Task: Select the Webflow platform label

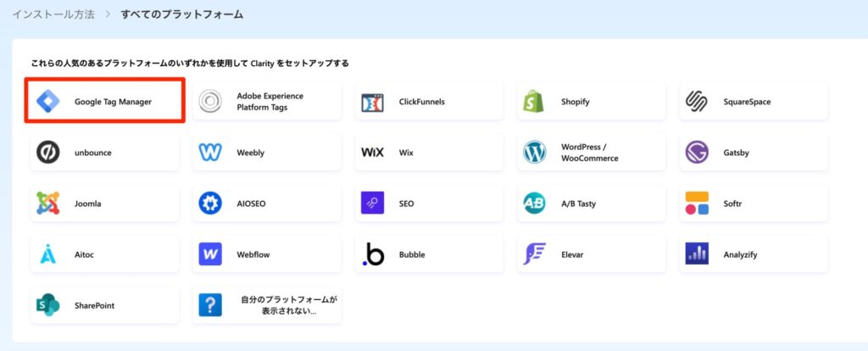Action: click(253, 254)
